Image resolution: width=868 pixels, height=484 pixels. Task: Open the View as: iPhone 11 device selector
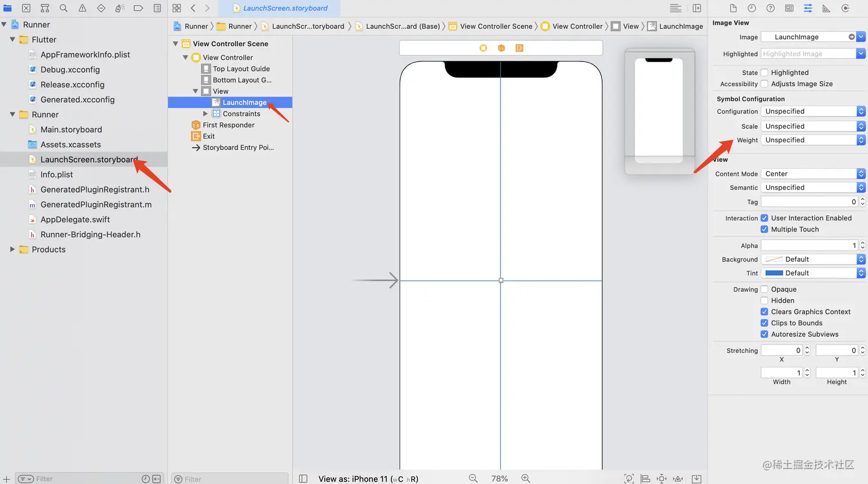coord(368,479)
